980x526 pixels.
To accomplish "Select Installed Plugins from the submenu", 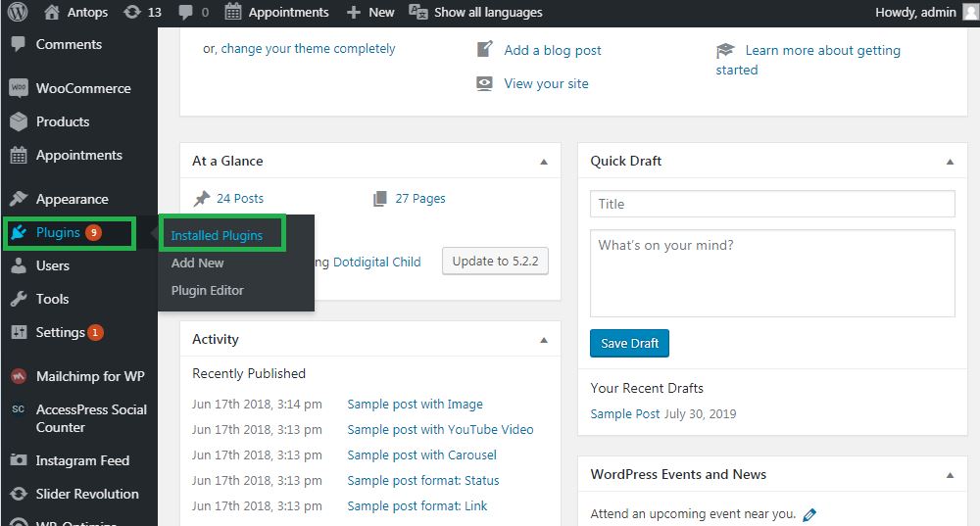I will point(217,235).
